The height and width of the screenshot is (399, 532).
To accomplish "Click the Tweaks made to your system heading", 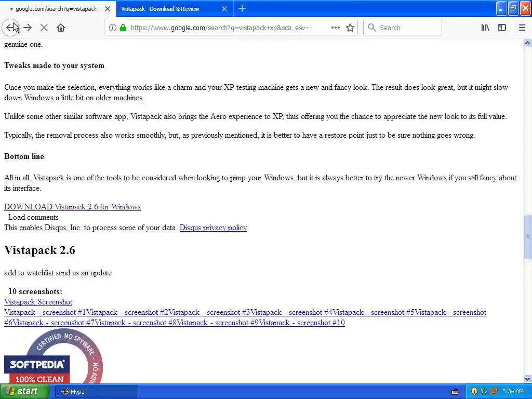I will pos(54,65).
